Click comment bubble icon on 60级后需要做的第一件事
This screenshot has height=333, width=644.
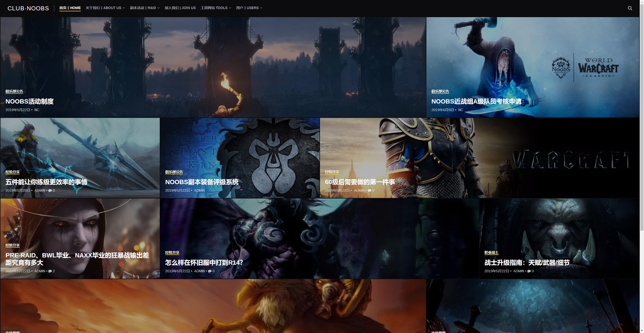coord(370,191)
